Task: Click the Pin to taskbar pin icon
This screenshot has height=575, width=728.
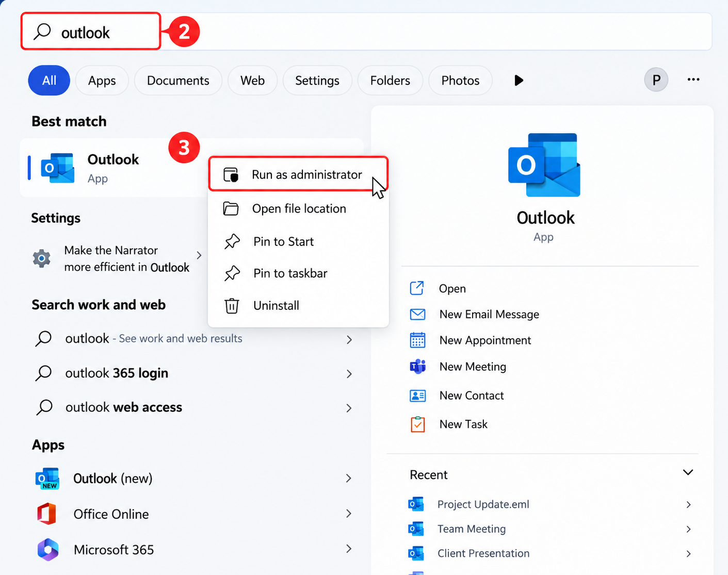Action: [x=232, y=273]
